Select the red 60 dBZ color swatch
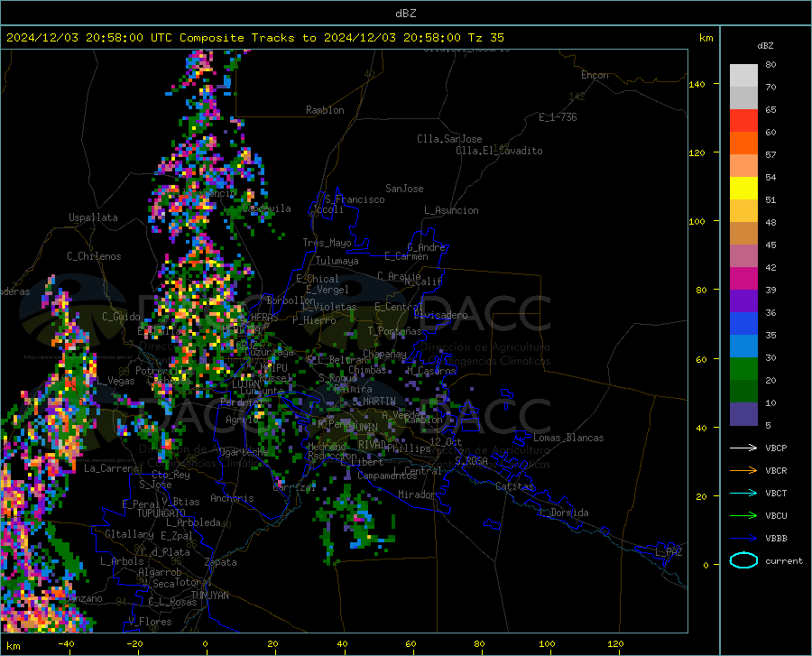 (x=743, y=121)
